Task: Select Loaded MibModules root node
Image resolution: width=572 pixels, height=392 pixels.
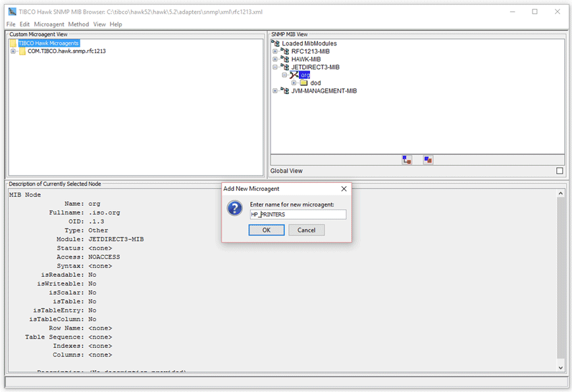Action: (309, 43)
